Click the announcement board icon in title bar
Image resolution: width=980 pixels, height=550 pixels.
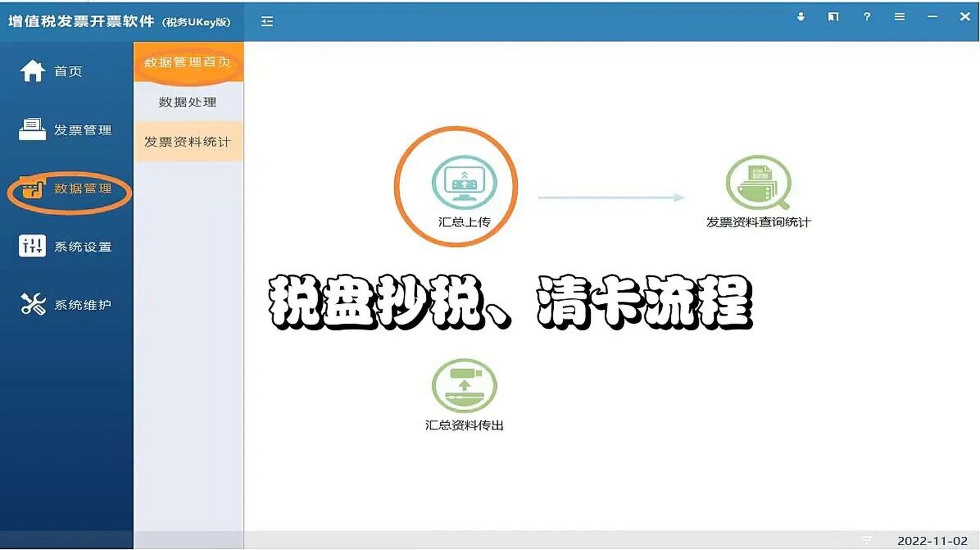(x=833, y=18)
